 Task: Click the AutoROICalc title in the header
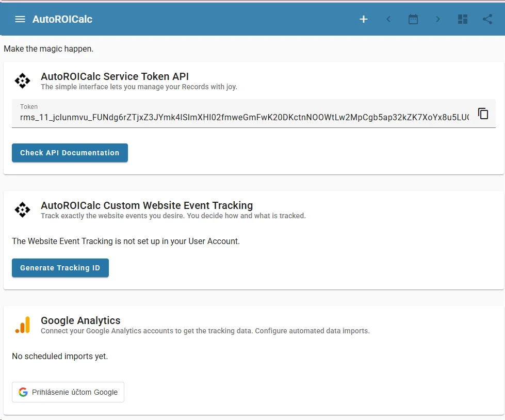pos(63,19)
